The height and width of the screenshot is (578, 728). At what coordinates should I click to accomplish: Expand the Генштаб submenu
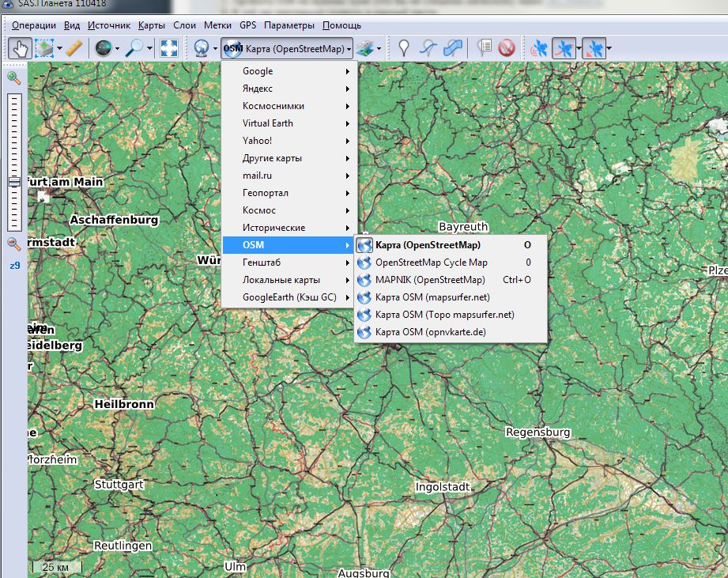tap(289, 263)
